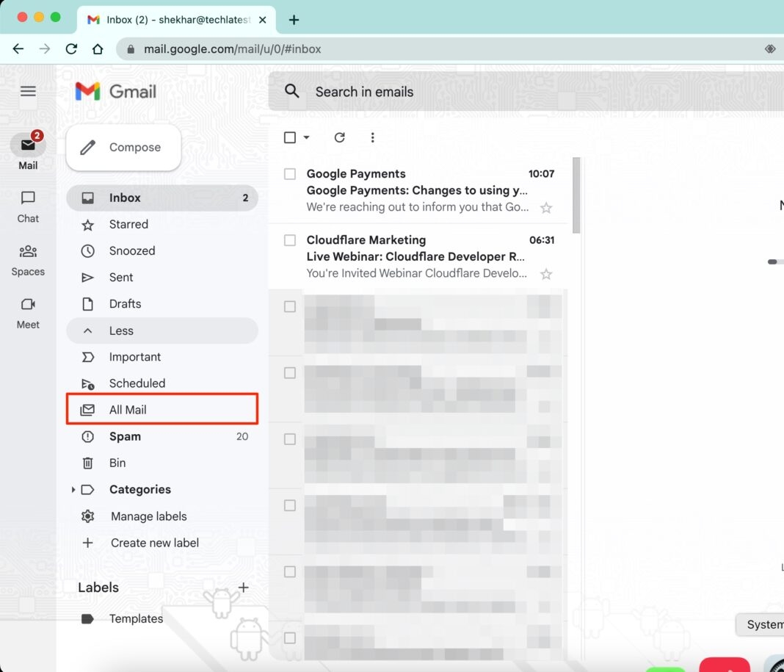This screenshot has height=672, width=784.
Task: Check the Google Payments email checkbox
Action: point(288,173)
